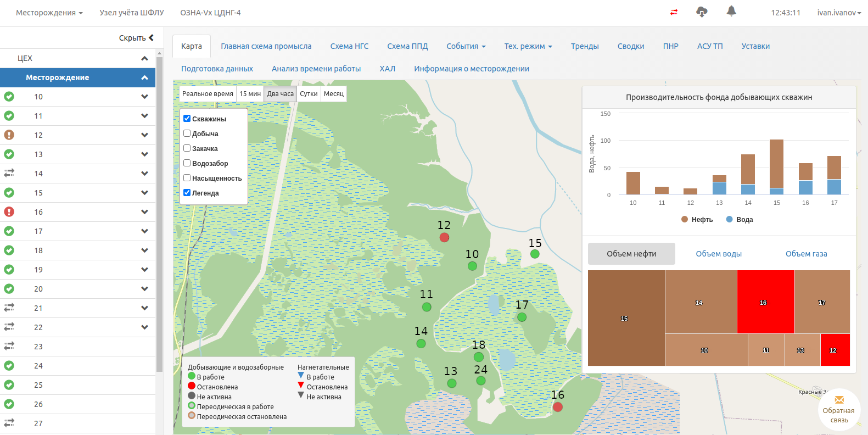
Task: Click warning status icon for well 12
Action: [9, 135]
